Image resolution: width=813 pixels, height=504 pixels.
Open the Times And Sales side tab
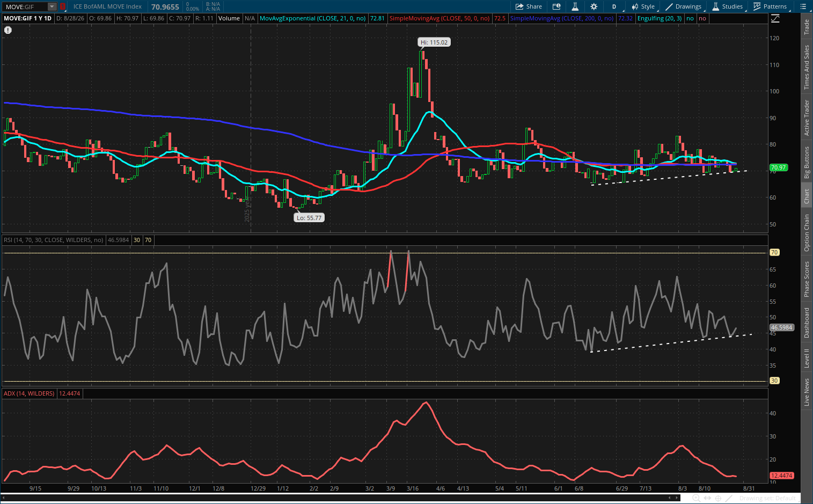[806, 67]
